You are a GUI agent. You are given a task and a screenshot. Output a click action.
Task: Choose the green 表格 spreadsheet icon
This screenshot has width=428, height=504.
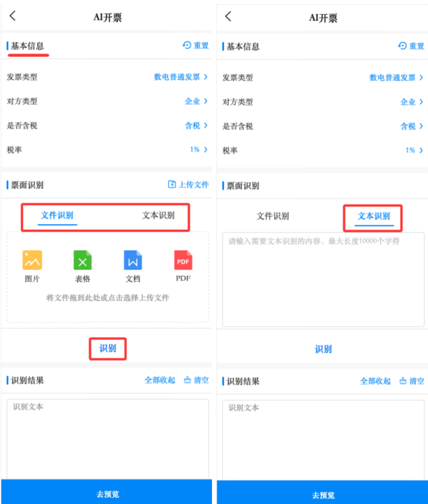click(x=83, y=261)
